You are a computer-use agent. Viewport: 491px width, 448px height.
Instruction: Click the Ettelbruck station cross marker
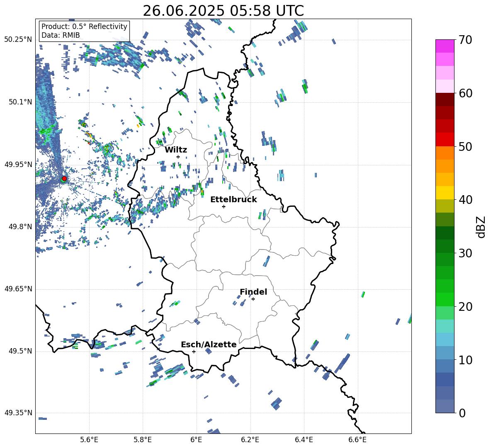coord(224,206)
